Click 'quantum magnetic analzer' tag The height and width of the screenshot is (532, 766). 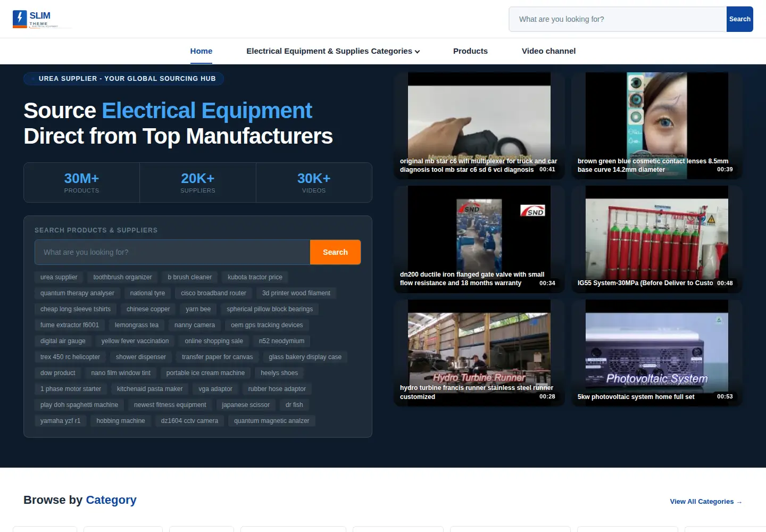coord(271,421)
